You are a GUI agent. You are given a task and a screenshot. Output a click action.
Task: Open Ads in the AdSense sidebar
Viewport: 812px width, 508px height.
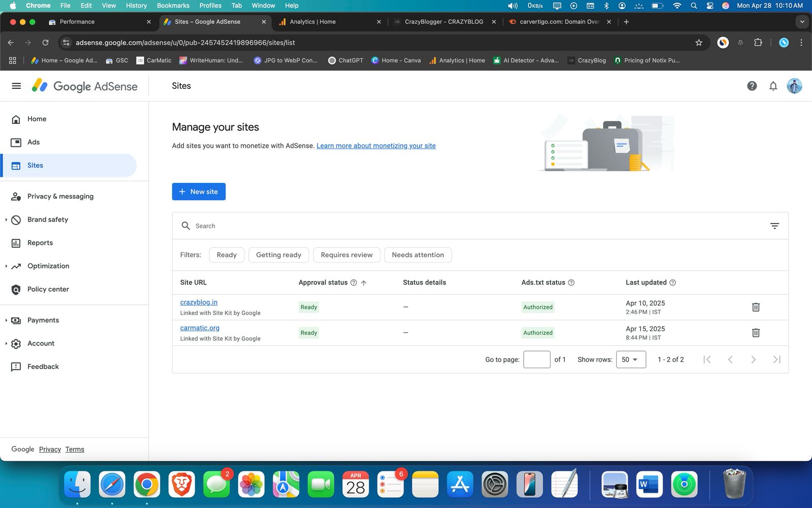click(x=33, y=142)
